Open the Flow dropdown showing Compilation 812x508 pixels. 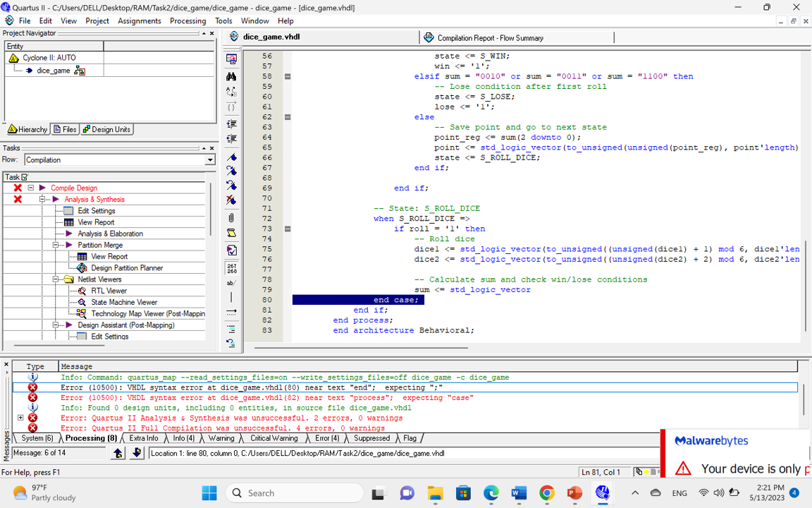pyautogui.click(x=209, y=160)
